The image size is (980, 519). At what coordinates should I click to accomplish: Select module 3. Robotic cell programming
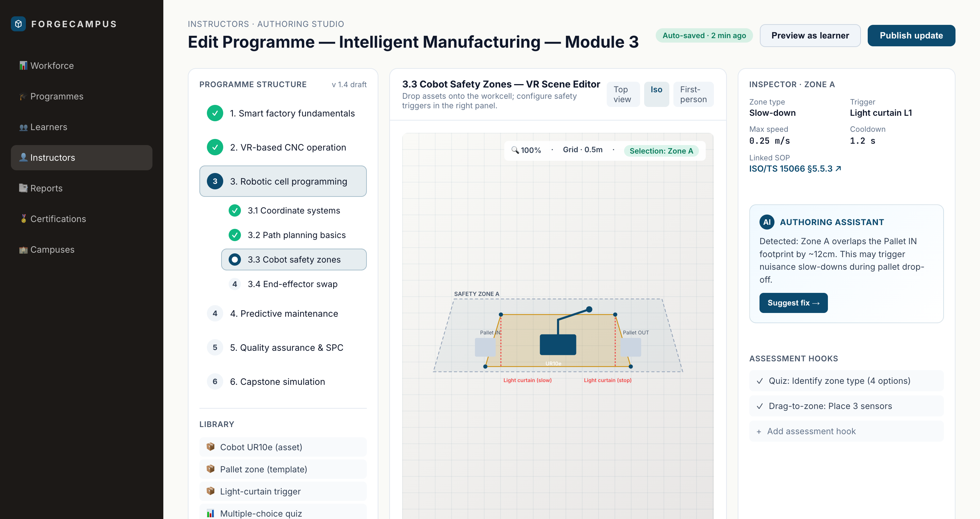(x=283, y=181)
